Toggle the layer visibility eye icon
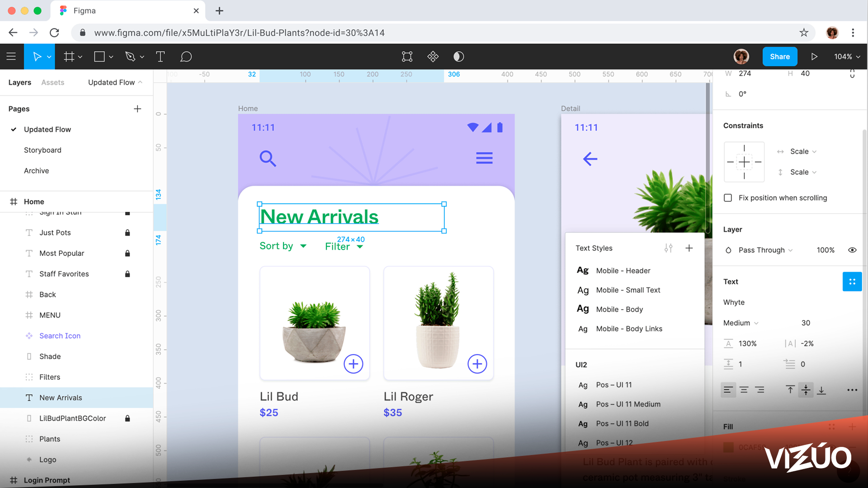 tap(852, 250)
